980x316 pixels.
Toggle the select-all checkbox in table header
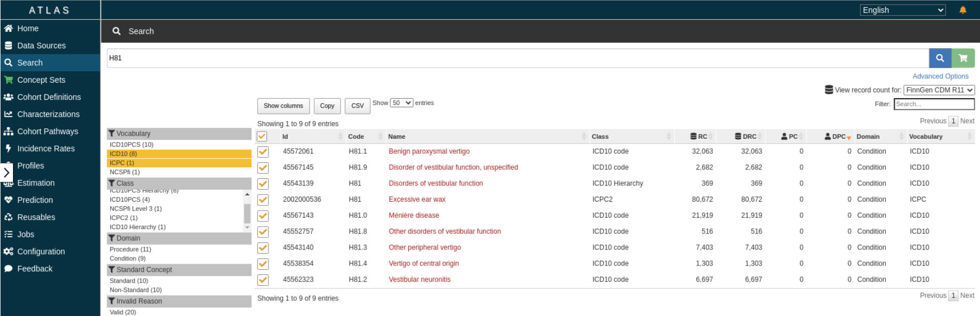pyautogui.click(x=262, y=136)
